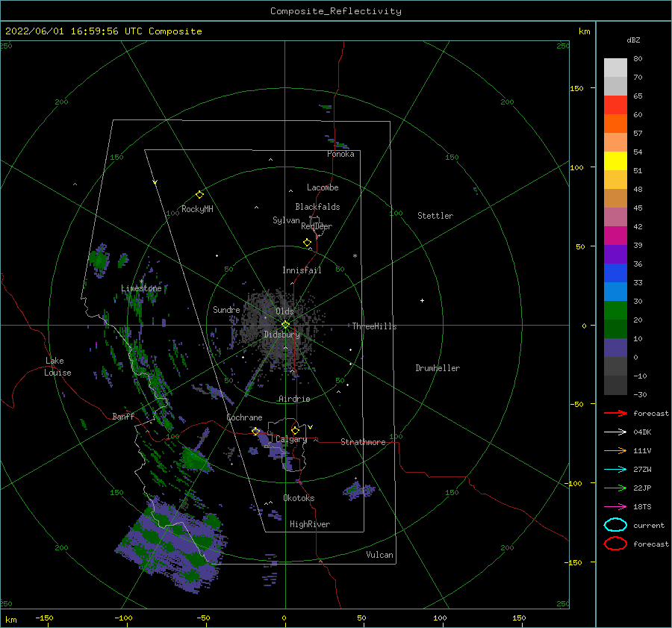Click the Vulcan label on map

click(x=379, y=555)
